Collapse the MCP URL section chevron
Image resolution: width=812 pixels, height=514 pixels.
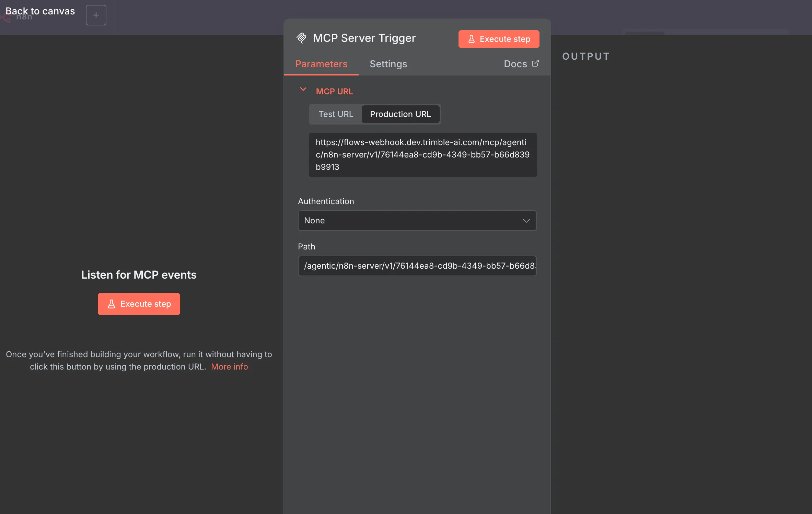303,89
